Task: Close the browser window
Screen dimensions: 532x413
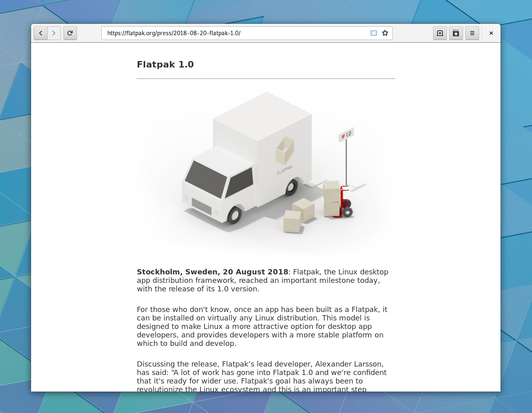Action: click(x=491, y=33)
